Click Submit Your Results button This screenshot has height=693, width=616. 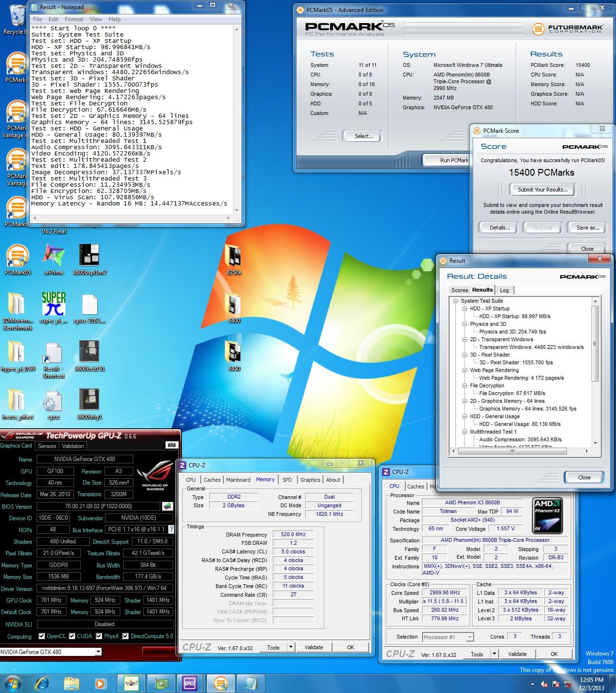point(543,190)
